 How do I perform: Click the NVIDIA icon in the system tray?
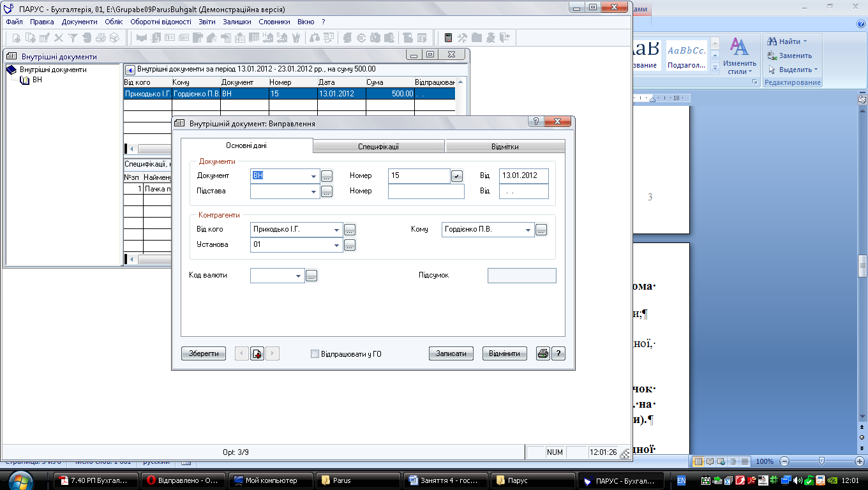832,480
